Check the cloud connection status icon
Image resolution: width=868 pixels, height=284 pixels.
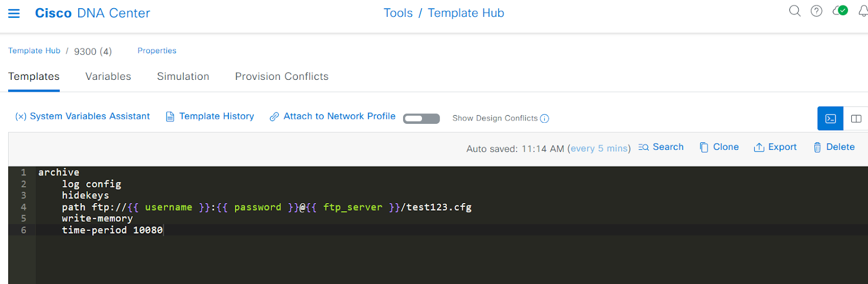(x=840, y=11)
